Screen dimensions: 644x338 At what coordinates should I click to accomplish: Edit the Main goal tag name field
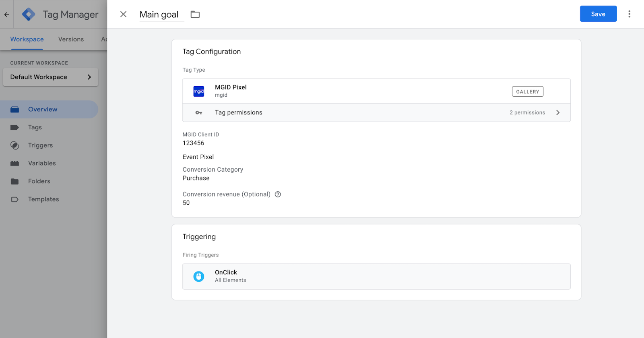pyautogui.click(x=159, y=15)
